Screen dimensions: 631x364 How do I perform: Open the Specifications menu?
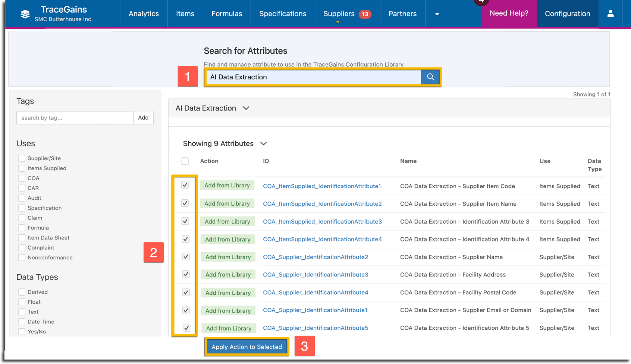(x=282, y=13)
